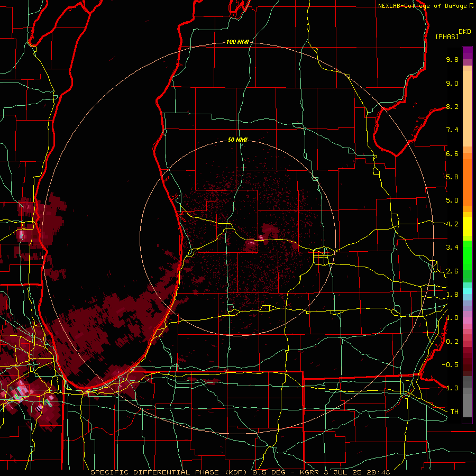Click the 9.8 value on the legend
The height and width of the screenshot is (476, 476).
(x=452, y=59)
